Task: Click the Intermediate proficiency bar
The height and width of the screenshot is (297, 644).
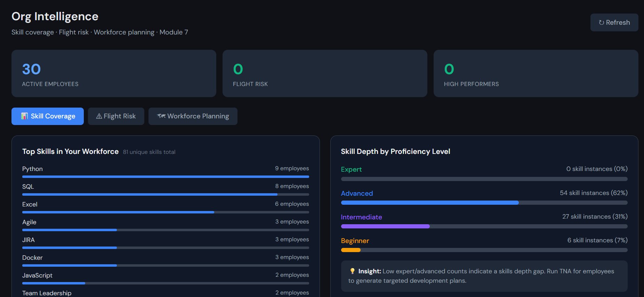Action: pyautogui.click(x=484, y=226)
